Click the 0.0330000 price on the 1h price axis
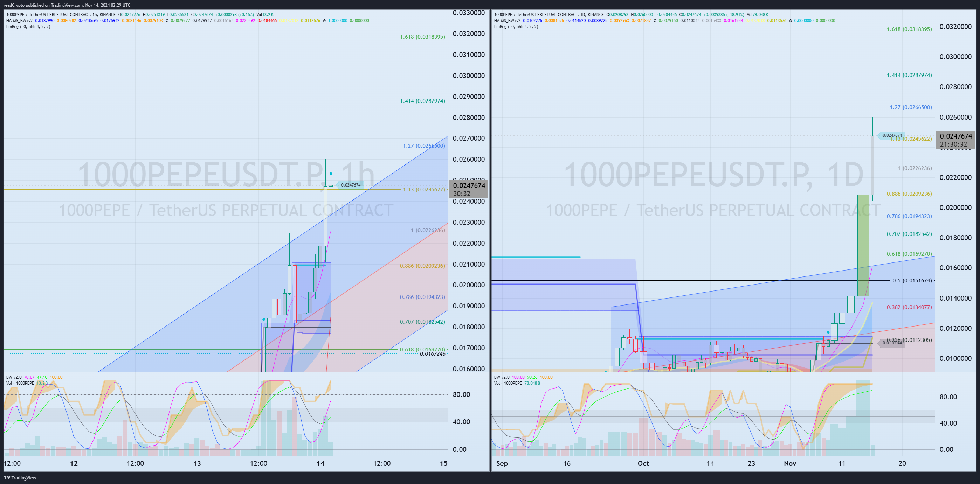980x484 pixels. (x=469, y=13)
